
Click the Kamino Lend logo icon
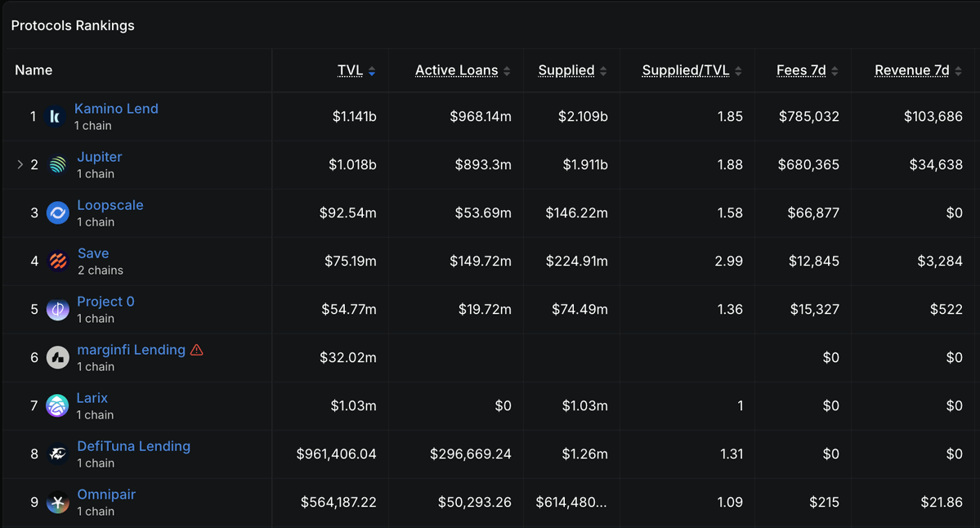55,117
